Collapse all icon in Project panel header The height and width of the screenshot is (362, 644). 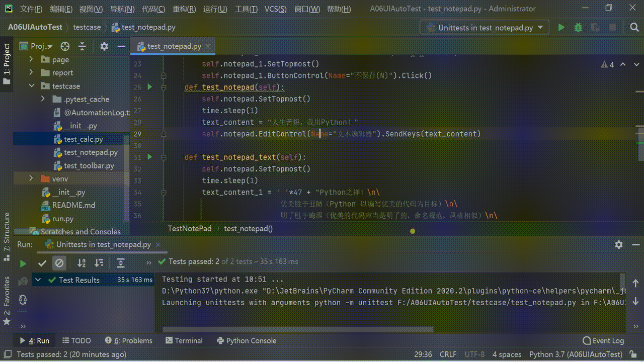[x=82, y=46]
